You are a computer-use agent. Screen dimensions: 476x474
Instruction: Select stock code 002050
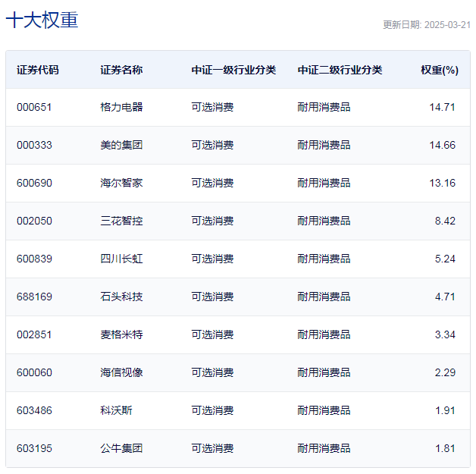tap(34, 221)
